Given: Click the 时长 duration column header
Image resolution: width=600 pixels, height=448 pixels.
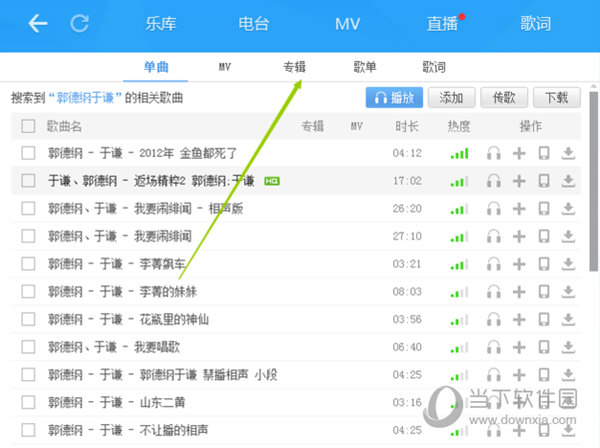Looking at the screenshot, I should 407,126.
